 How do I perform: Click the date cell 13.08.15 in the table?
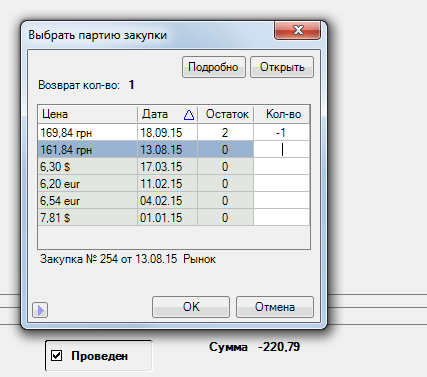167,150
